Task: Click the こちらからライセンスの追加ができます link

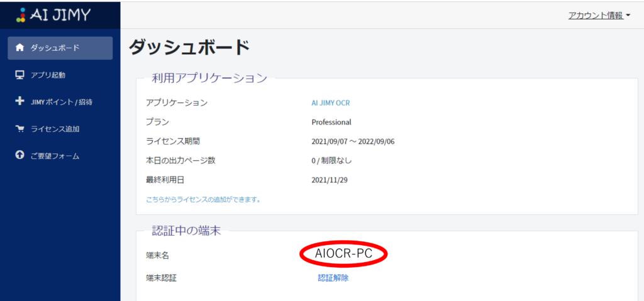Action: click(204, 200)
